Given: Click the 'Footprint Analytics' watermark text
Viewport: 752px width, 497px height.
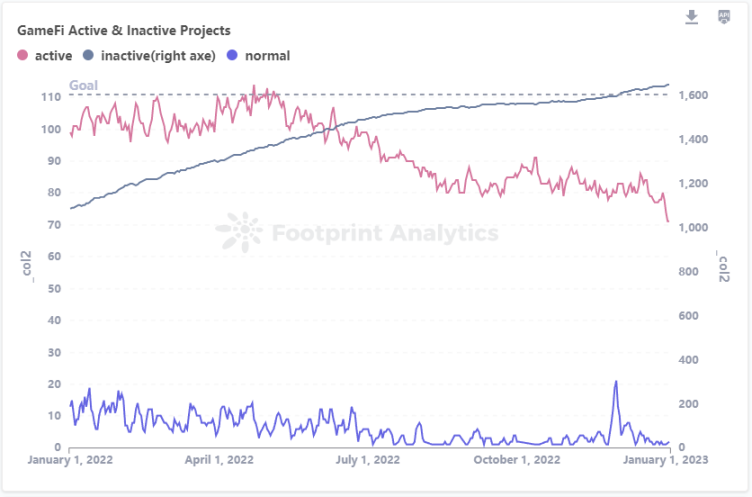Looking at the screenshot, I should [x=385, y=234].
